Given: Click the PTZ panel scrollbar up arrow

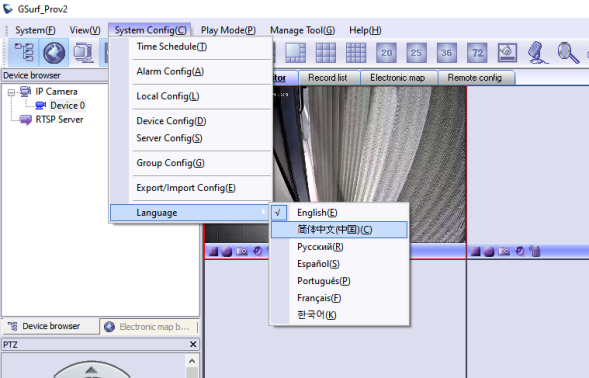Looking at the screenshot, I should [192, 361].
